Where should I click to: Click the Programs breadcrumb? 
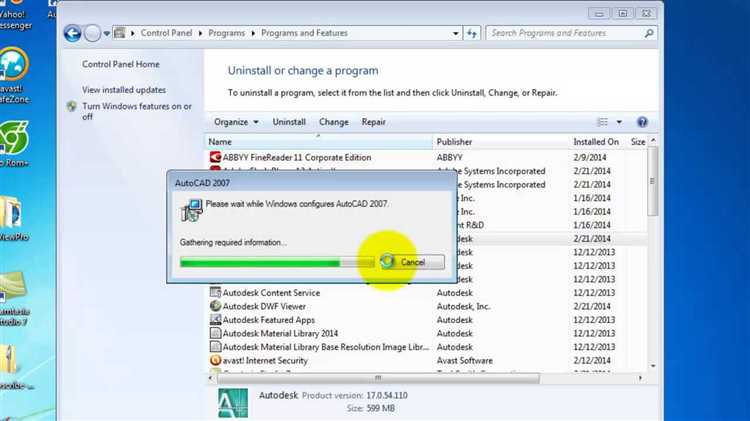pos(226,33)
